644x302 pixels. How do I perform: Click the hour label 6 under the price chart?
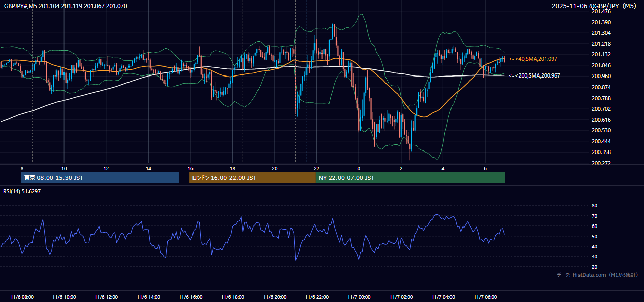pos(485,168)
